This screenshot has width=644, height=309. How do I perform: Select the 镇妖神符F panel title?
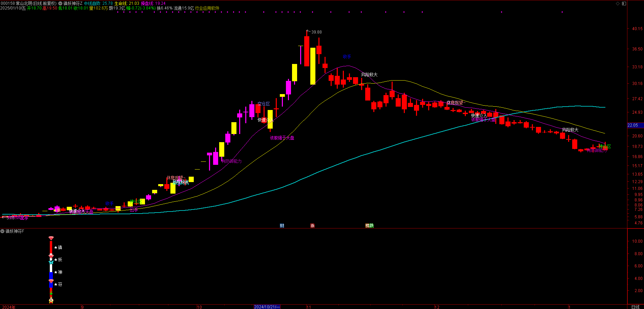tap(15, 231)
